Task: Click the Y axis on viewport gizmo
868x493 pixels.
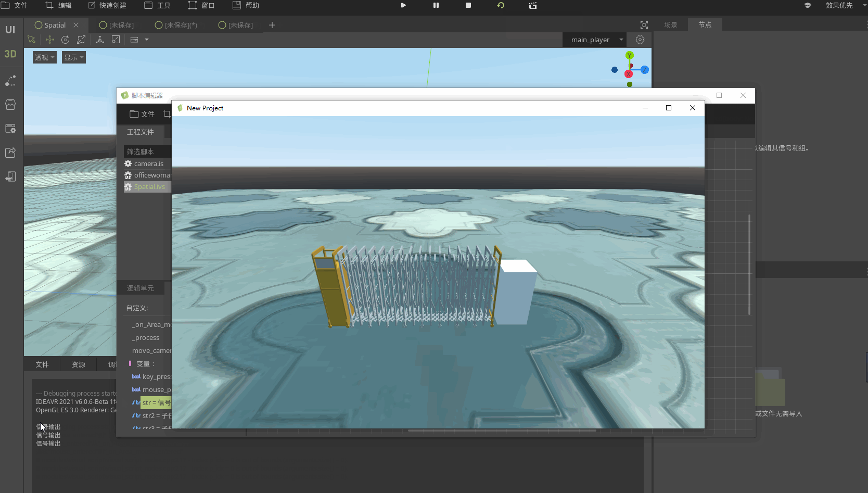Action: click(630, 55)
